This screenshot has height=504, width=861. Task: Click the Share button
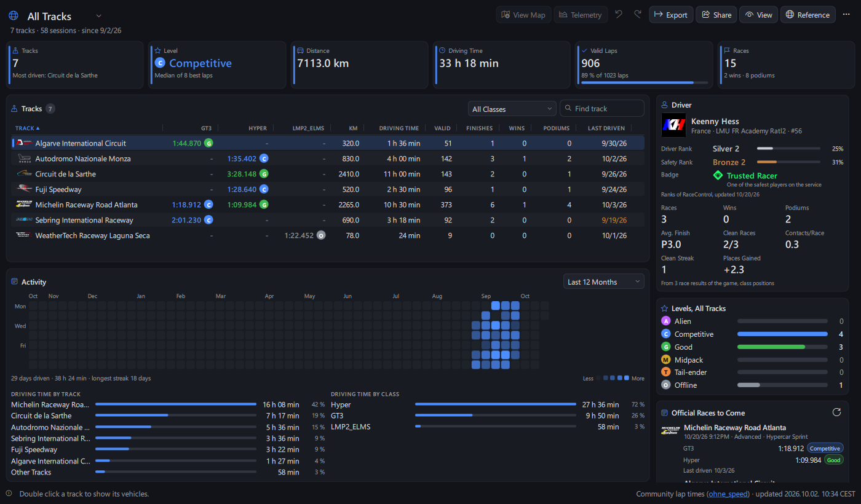coord(716,15)
